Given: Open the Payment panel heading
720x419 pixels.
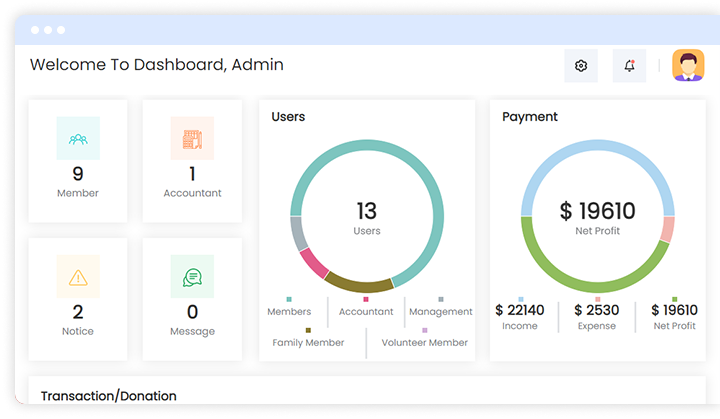Looking at the screenshot, I should [530, 117].
